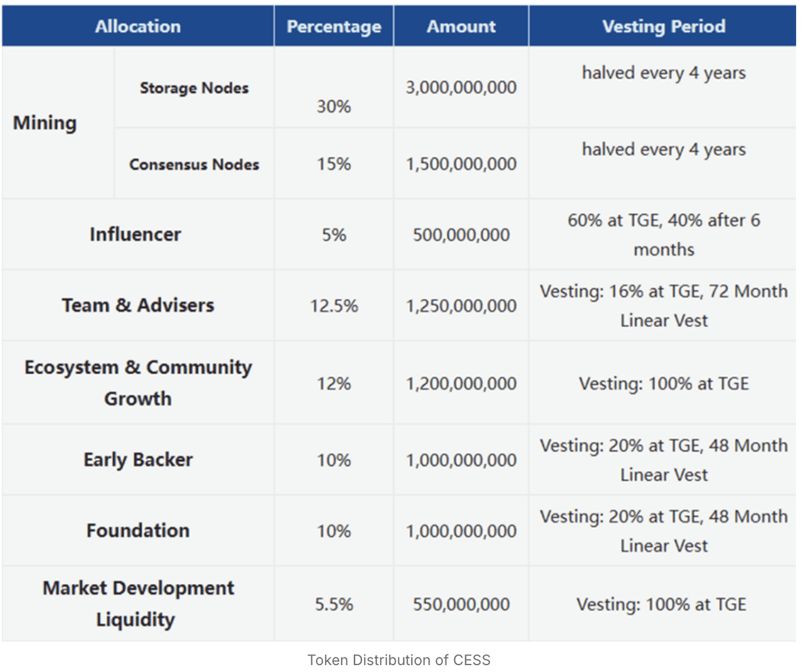Screen dimensions: 803x672
Task: Click the 60% at TGE vesting text
Action: point(664,235)
